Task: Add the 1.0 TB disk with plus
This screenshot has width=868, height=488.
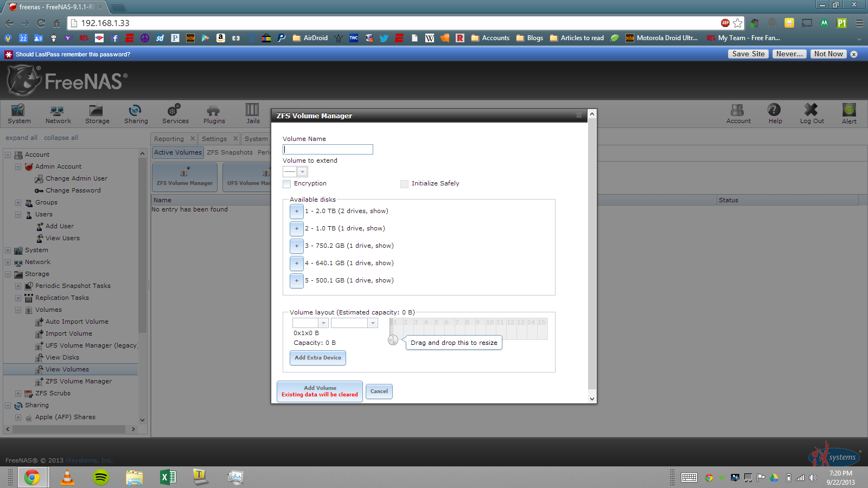Action: [296, 228]
